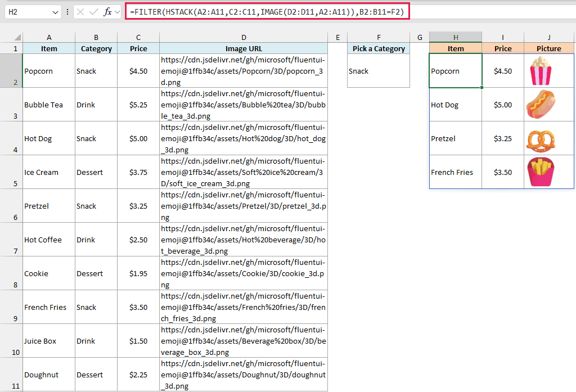The width and height of the screenshot is (576, 392).
Task: Select the 'Bubble Tea' cell
Action: coord(49,105)
